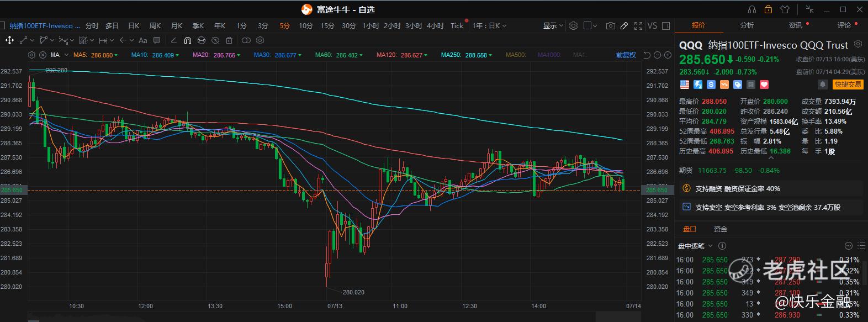Image resolution: width=868 pixels, height=322 pixels.
Task: Expand the MA indicator type dropdown
Action: pyautogui.click(x=66, y=55)
